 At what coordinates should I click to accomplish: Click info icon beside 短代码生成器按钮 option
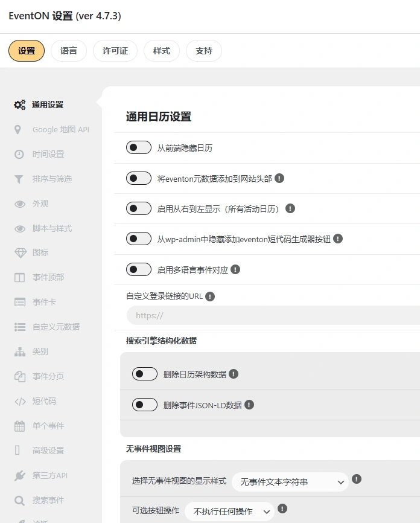pos(338,239)
